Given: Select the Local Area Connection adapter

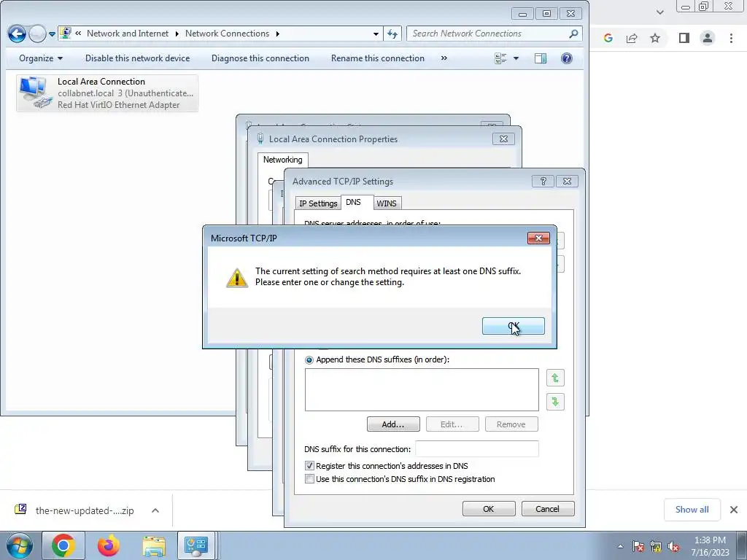Looking at the screenshot, I should pos(107,93).
